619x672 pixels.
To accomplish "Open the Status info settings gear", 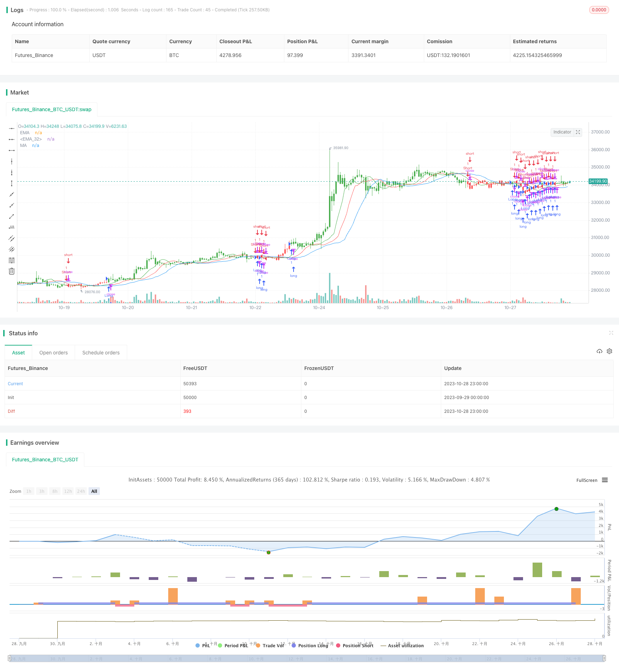I will (x=609, y=351).
